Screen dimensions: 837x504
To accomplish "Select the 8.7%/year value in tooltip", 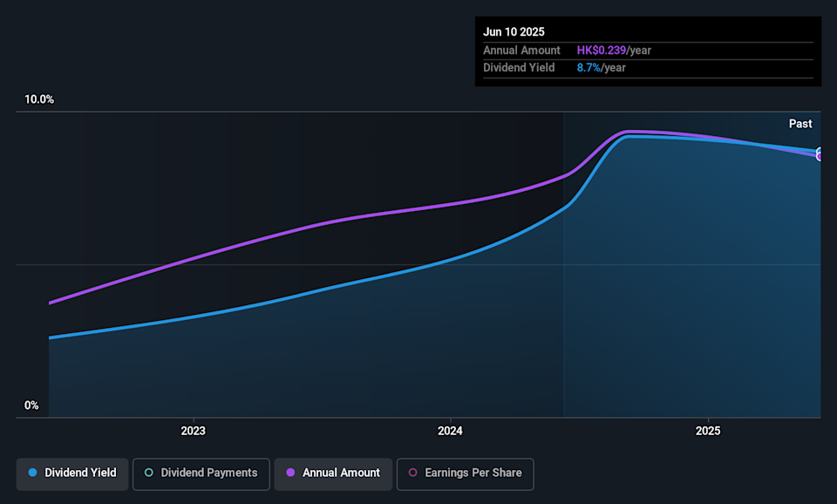I will (601, 68).
